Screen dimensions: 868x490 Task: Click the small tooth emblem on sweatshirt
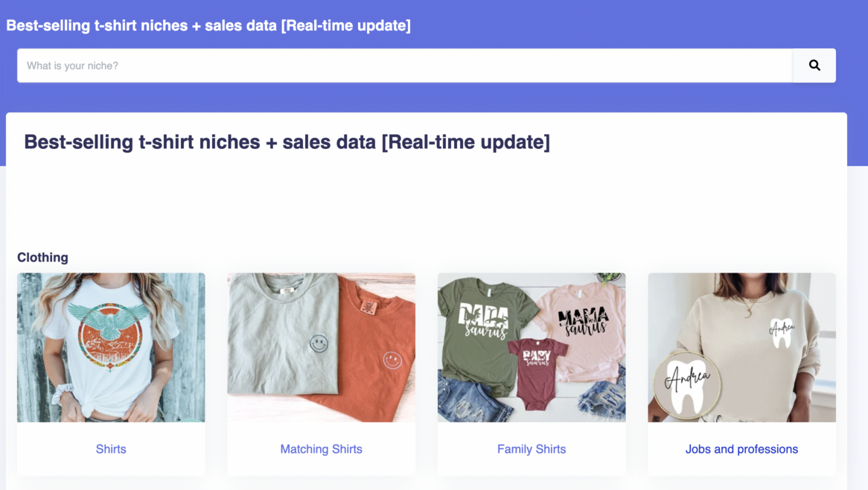pyautogui.click(x=781, y=332)
